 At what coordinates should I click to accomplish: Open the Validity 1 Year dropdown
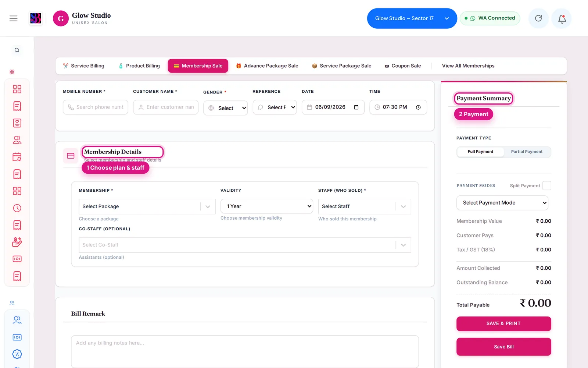(x=267, y=206)
